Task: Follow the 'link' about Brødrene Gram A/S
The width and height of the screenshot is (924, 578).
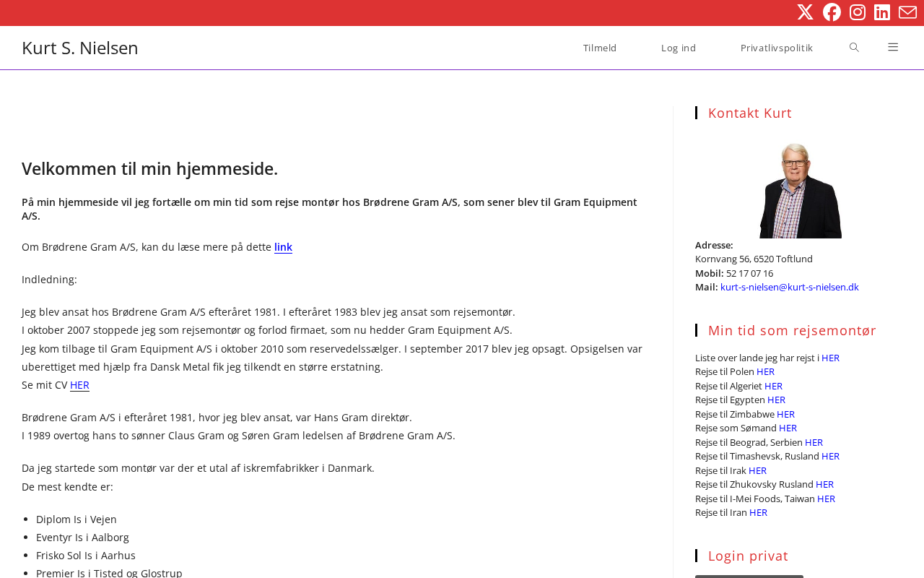Action: tap(283, 247)
